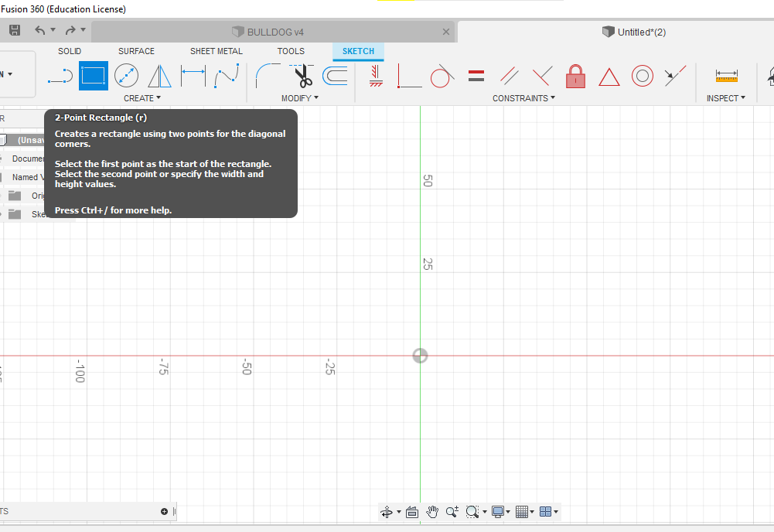Image resolution: width=774 pixels, height=532 pixels.
Task: Open Orbit type dropdown arrow
Action: pyautogui.click(x=399, y=512)
